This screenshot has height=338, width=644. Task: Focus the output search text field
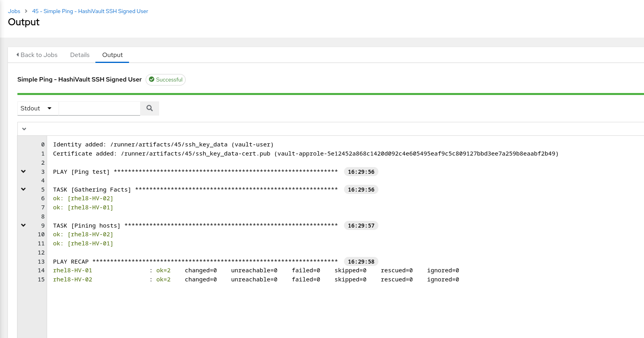tap(99, 108)
